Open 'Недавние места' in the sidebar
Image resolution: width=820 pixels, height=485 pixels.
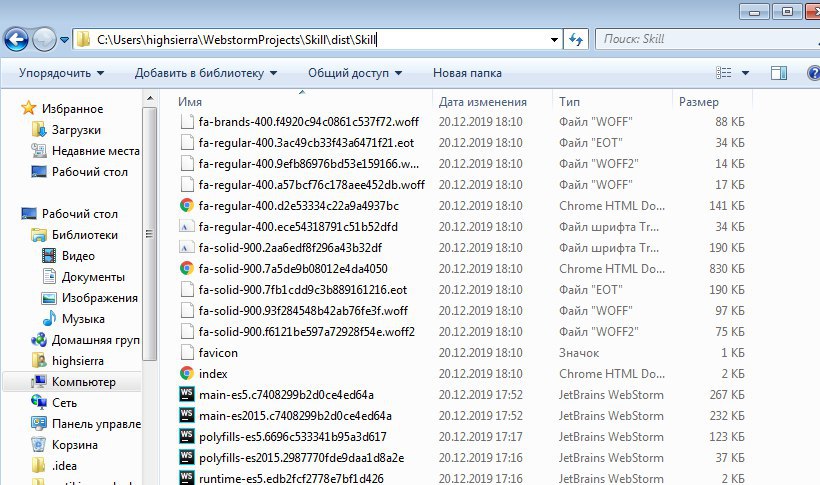(x=96, y=151)
